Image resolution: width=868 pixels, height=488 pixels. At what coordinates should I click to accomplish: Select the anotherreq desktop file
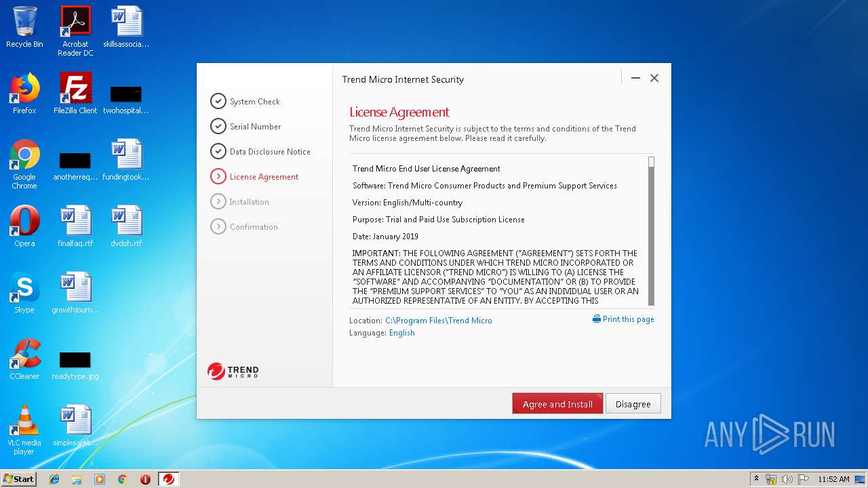click(75, 166)
